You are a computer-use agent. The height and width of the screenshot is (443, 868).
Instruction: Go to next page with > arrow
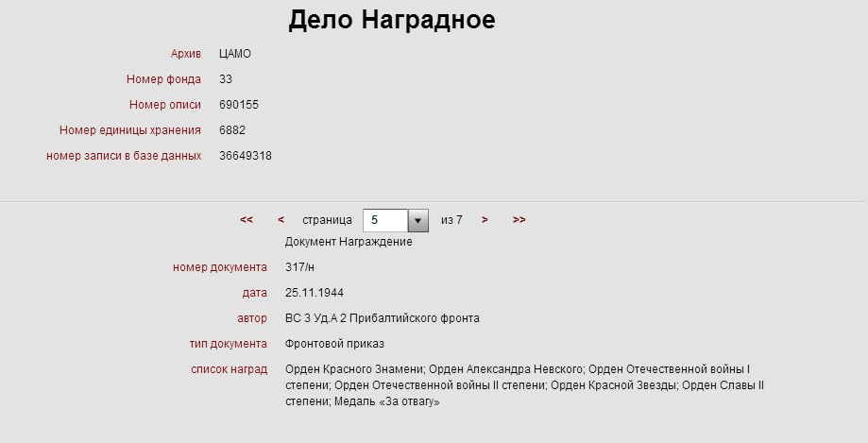pyautogui.click(x=485, y=220)
